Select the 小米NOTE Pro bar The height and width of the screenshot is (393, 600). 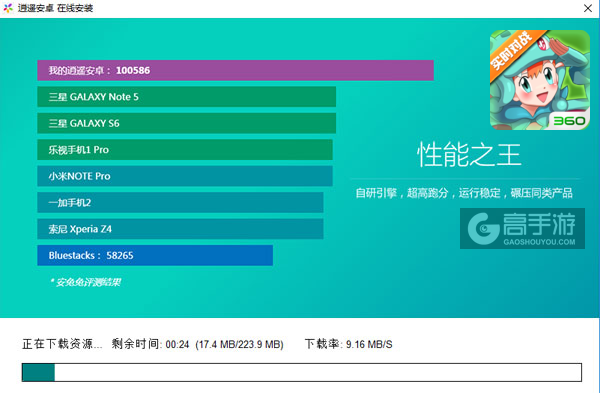pos(185,176)
